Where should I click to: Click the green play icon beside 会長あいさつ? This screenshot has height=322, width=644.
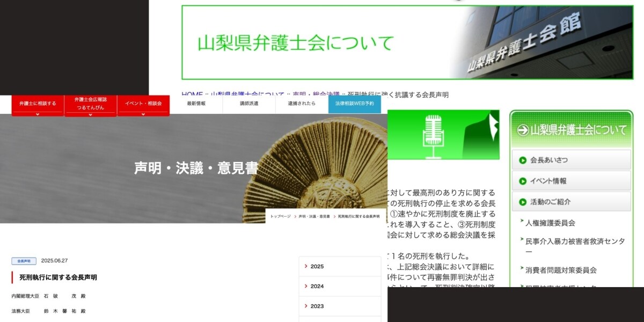pyautogui.click(x=522, y=159)
